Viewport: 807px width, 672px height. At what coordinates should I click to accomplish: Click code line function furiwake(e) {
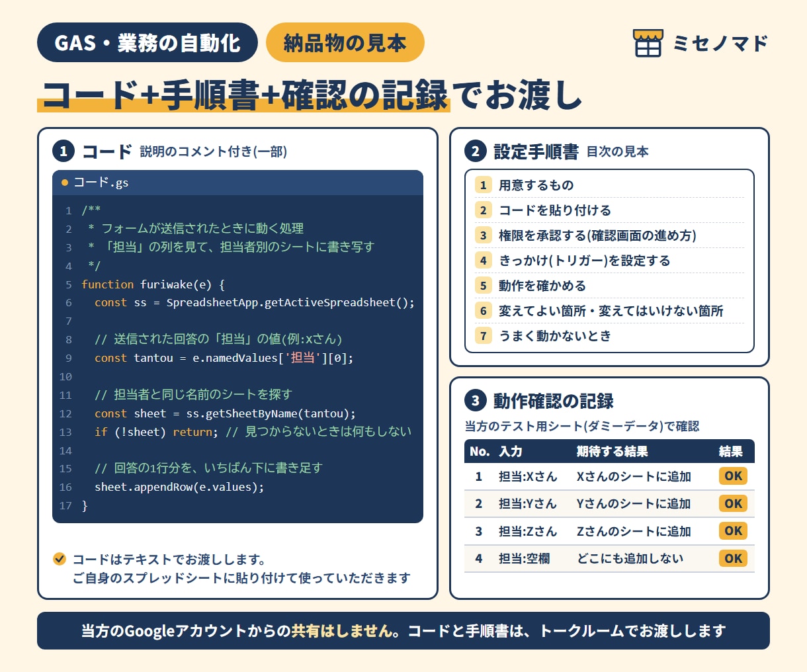tap(153, 284)
